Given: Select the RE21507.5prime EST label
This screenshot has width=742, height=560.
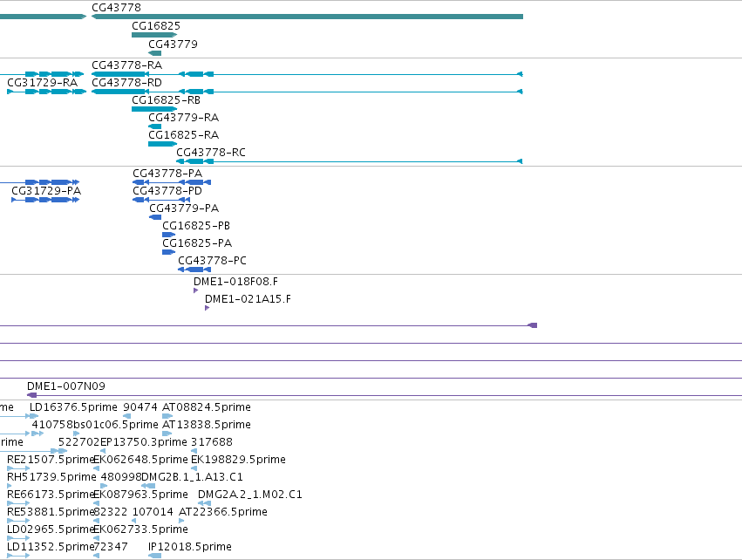Looking at the screenshot, I should coord(51,460).
